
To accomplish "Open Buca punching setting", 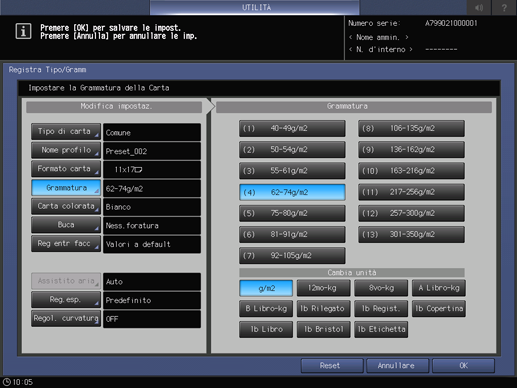I will tap(66, 225).
